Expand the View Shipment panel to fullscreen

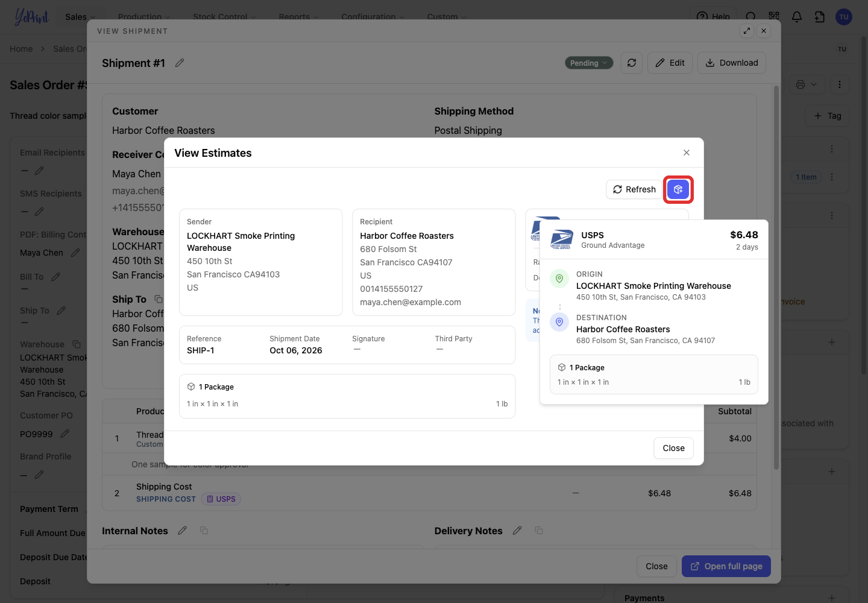747,31
